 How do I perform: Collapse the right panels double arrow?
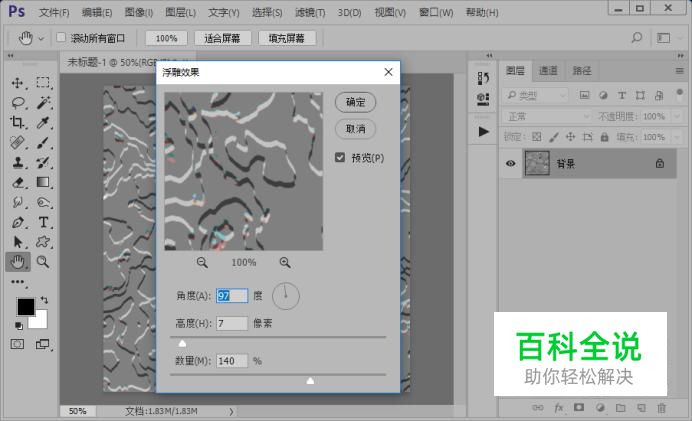point(680,56)
